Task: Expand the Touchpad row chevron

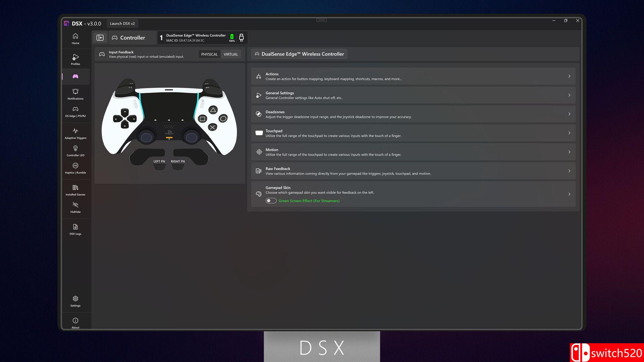Action: 569,133
